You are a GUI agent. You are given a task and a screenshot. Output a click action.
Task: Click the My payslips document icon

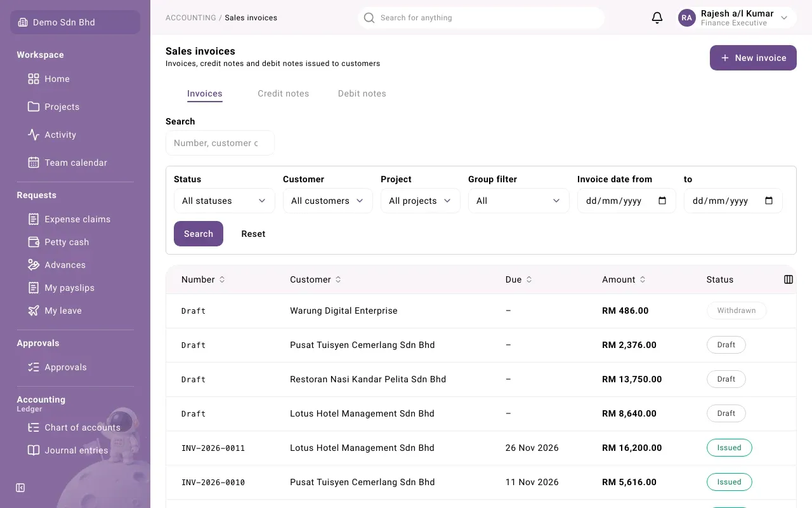point(34,288)
